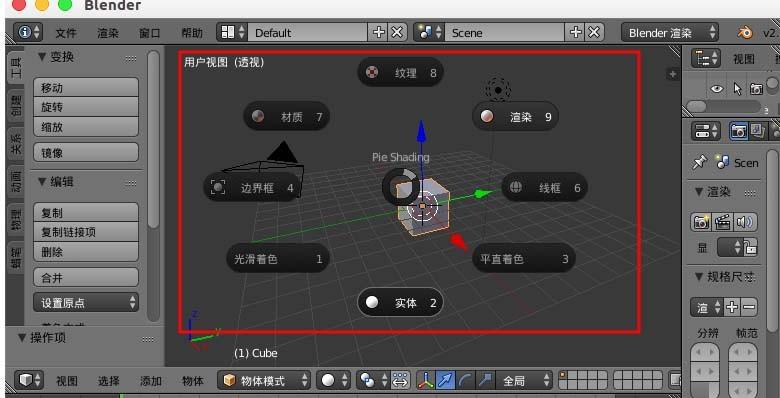Viewport: 780px width, 398px height.
Task: Open the 窗口 menu
Action: [149, 33]
